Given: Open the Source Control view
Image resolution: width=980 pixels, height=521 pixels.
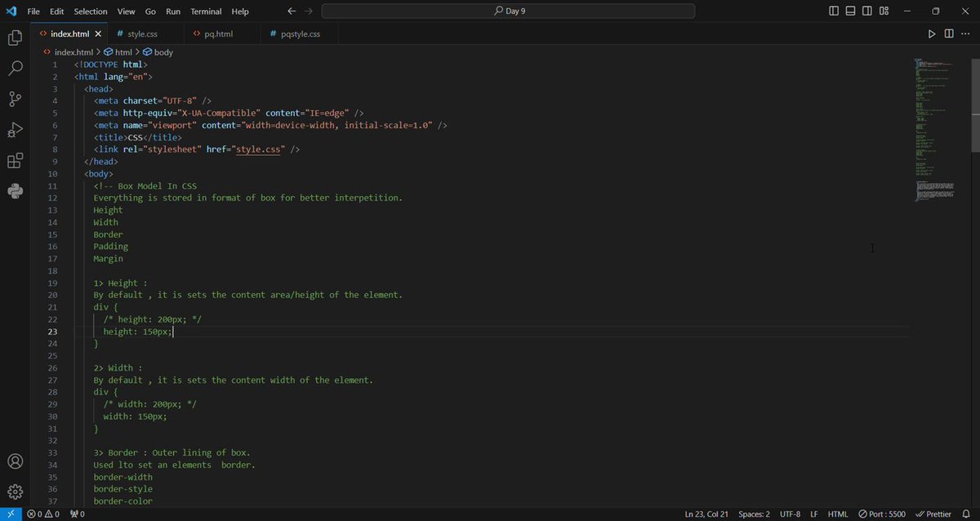Looking at the screenshot, I should [x=15, y=99].
